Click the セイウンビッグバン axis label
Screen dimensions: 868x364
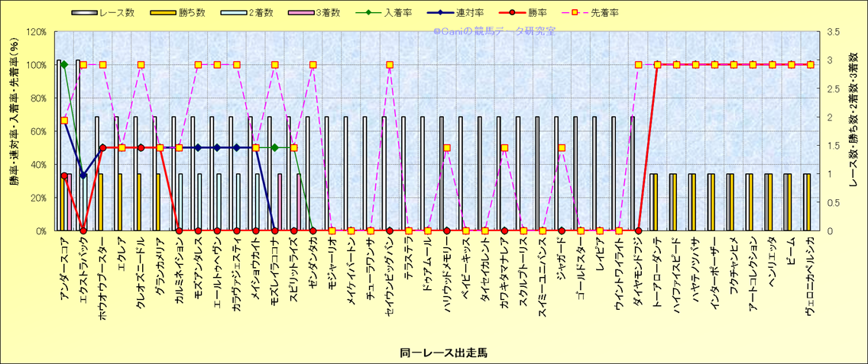[389, 272]
